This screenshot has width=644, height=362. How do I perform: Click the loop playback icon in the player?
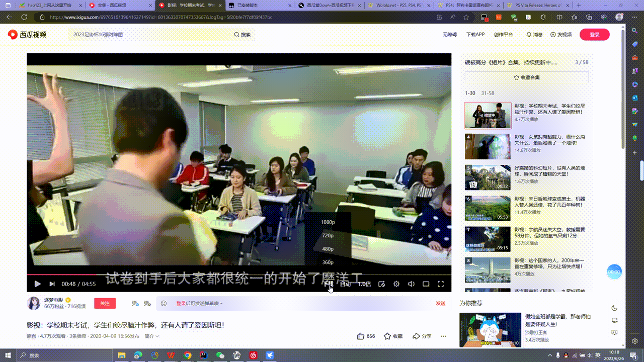(381, 284)
